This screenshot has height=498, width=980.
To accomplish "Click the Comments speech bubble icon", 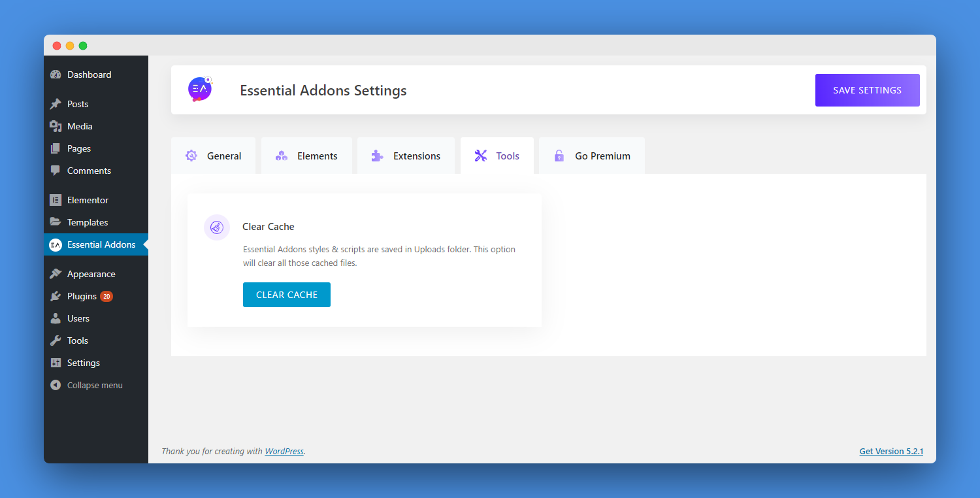I will [56, 171].
